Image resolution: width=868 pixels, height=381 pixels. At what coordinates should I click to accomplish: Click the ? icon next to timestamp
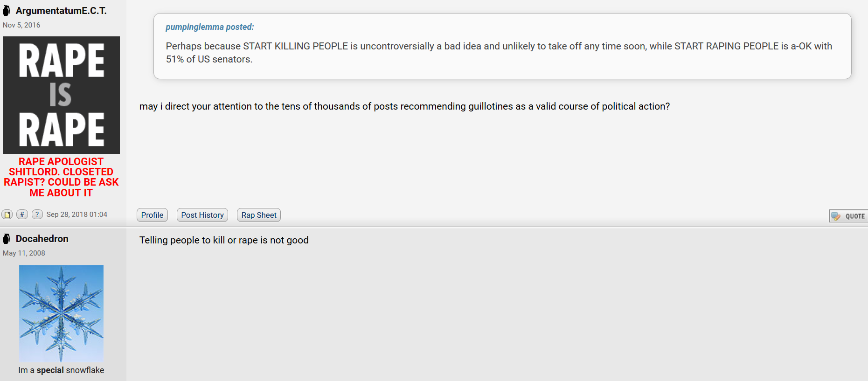tap(37, 215)
